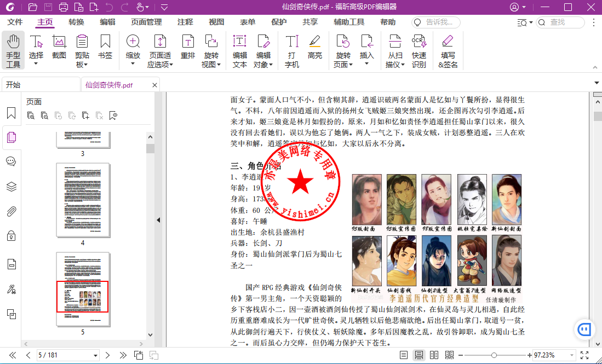Open Fill & Sign (填写&签名) tool
The height and width of the screenshot is (364, 602).
coord(448,50)
